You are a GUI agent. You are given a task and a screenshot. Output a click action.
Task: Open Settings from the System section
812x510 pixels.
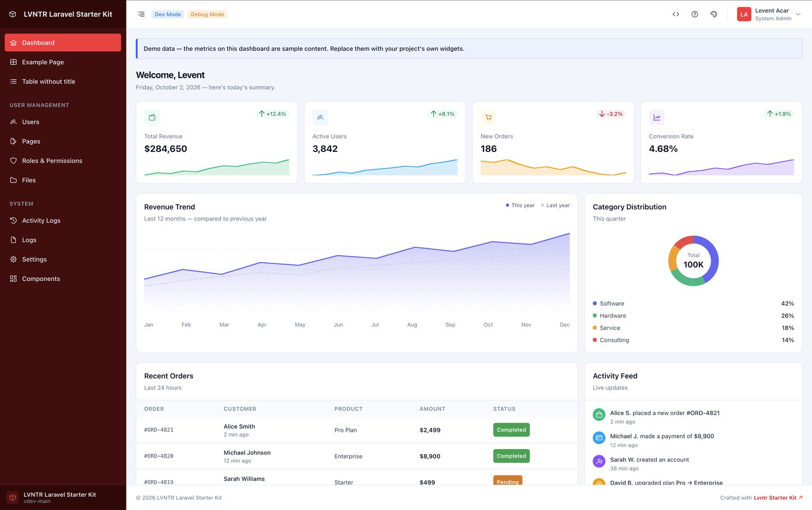point(63,259)
